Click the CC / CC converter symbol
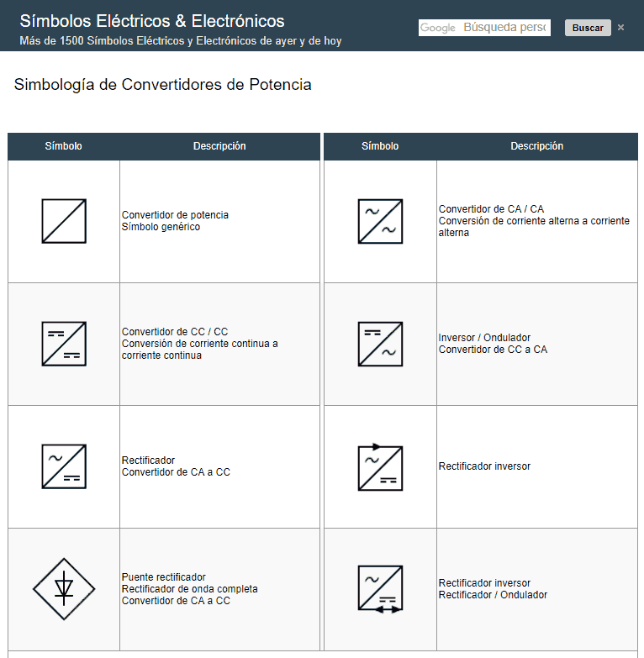This screenshot has height=658, width=644. [64, 344]
